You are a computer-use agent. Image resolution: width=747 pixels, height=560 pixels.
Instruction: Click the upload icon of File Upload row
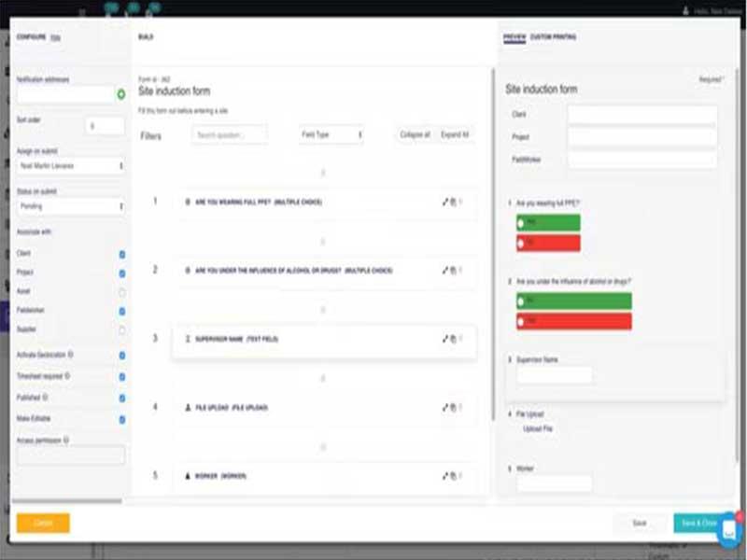188,408
